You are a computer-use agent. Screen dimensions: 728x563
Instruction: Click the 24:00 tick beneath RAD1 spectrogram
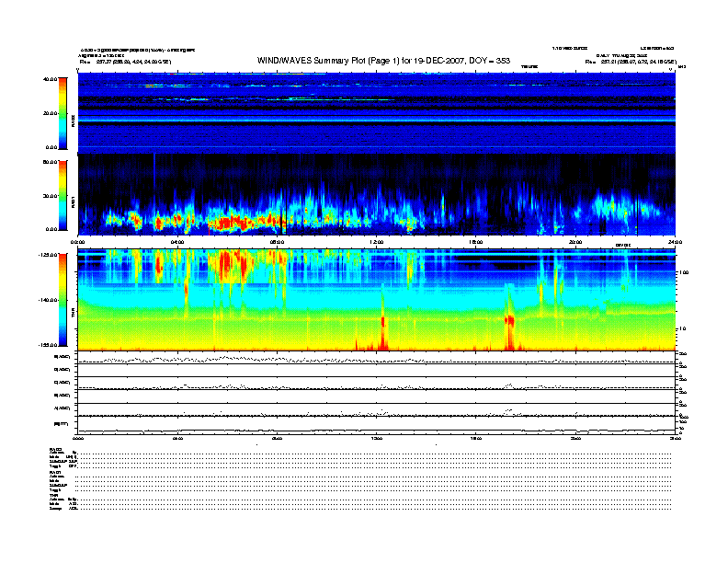[675, 242]
